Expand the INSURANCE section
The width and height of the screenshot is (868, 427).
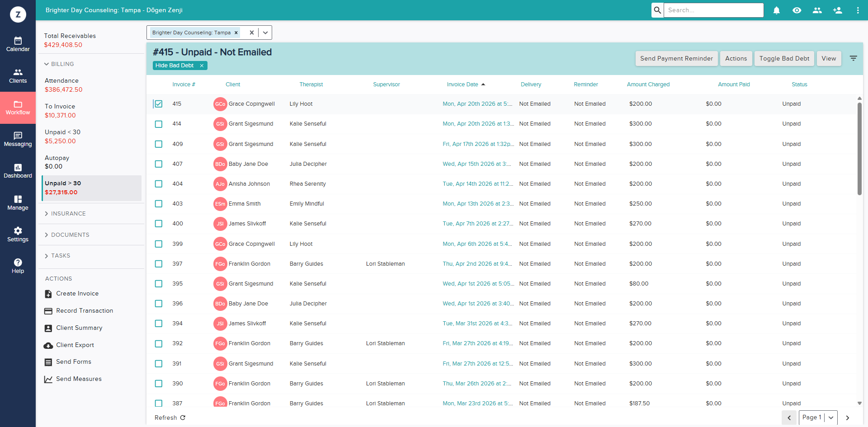pyautogui.click(x=65, y=214)
